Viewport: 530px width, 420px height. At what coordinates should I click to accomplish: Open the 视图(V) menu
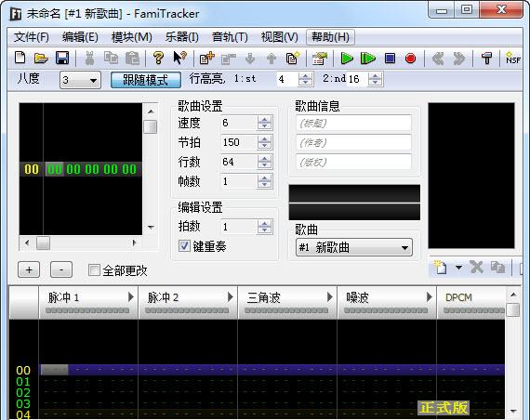280,37
